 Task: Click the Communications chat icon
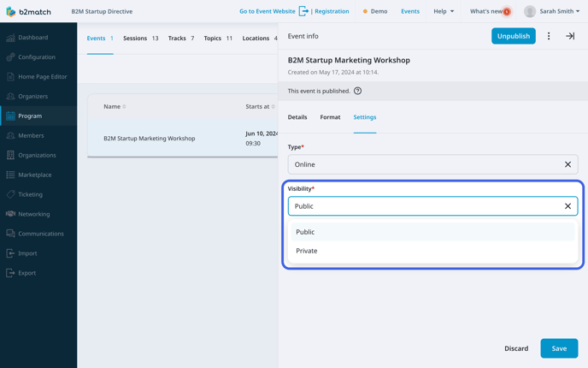pyautogui.click(x=10, y=234)
